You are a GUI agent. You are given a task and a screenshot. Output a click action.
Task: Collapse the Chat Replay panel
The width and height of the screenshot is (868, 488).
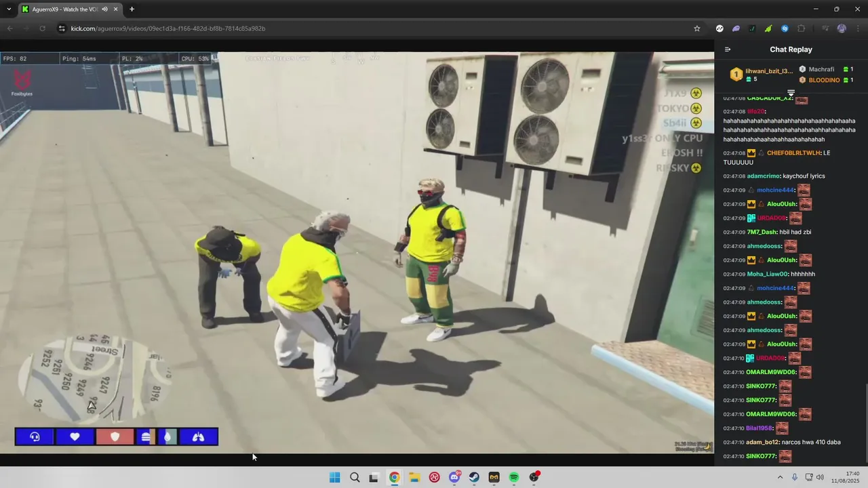[x=728, y=49]
